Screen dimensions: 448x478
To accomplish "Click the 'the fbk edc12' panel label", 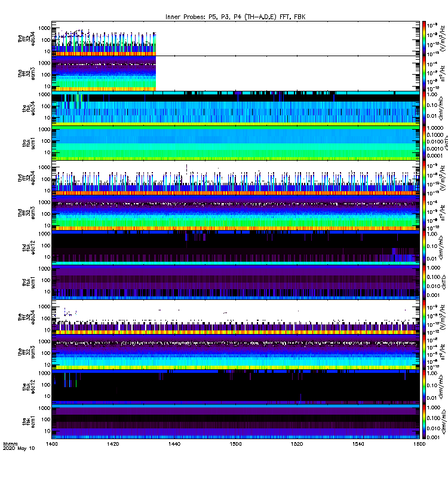I will (x=29, y=387).
